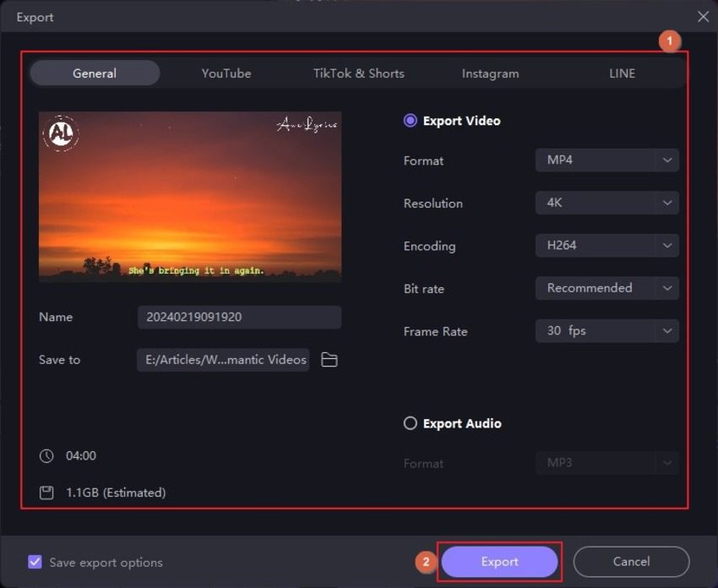
Task: Open the Resolution dropdown set to 4K
Action: (606, 203)
